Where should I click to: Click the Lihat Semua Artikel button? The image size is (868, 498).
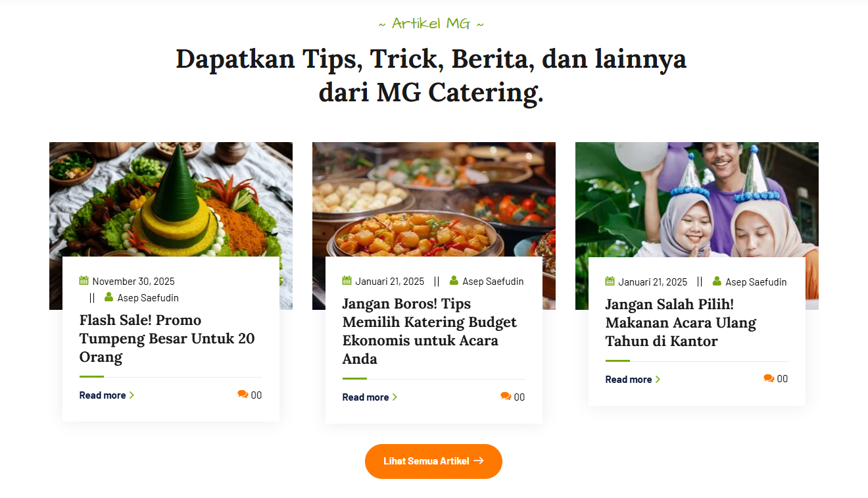(433, 461)
